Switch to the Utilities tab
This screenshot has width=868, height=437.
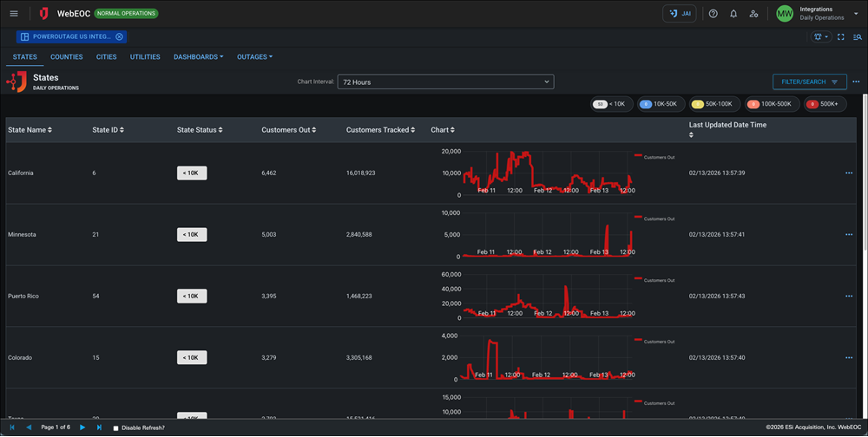[145, 57]
